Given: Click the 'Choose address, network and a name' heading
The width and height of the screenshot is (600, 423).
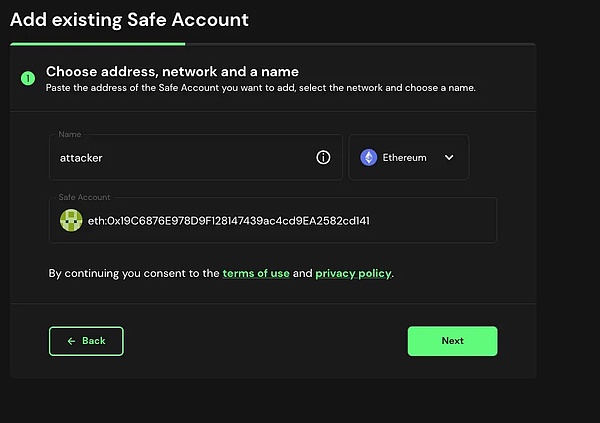Looking at the screenshot, I should (x=172, y=71).
